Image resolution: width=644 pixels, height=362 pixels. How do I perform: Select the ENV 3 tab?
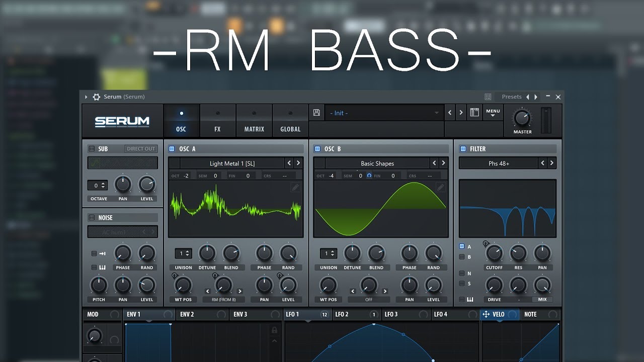click(x=256, y=314)
